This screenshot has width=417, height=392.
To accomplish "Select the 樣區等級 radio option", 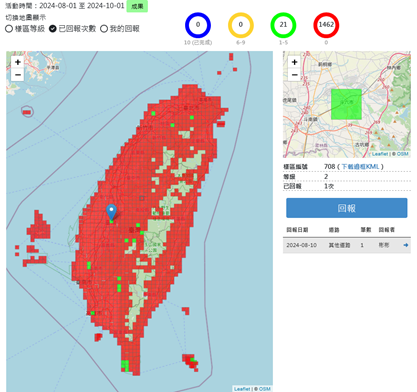I will pyautogui.click(x=9, y=29).
